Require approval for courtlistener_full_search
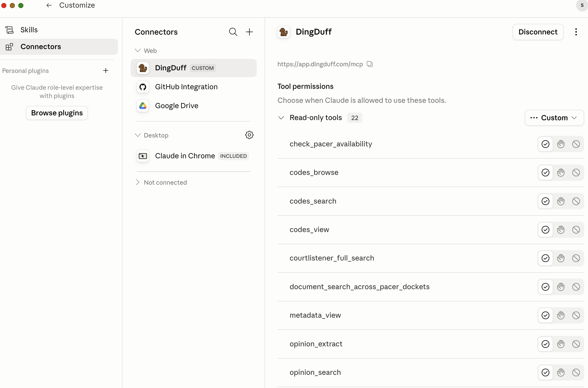Screen dimensions: 588x388 (561, 258)
